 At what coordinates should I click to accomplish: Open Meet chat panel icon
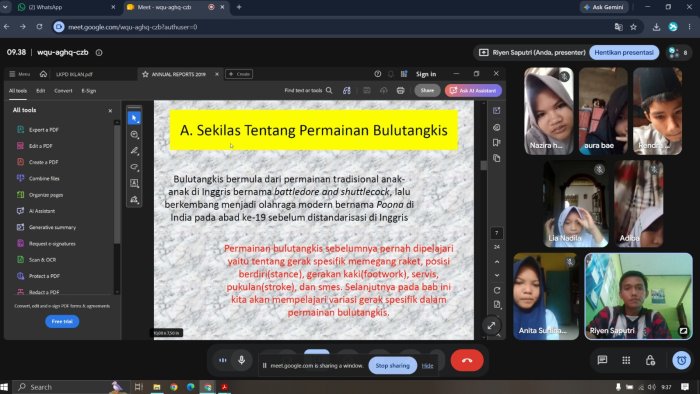click(x=602, y=360)
